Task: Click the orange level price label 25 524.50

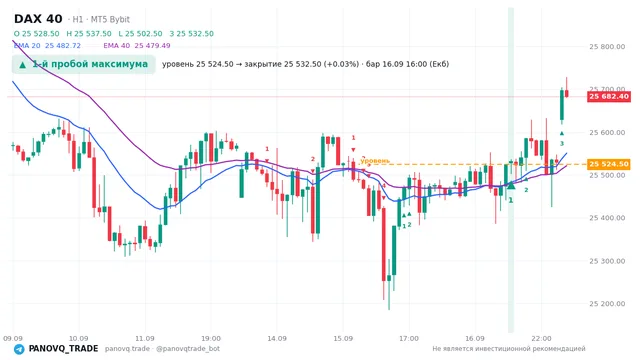Action: [x=609, y=164]
